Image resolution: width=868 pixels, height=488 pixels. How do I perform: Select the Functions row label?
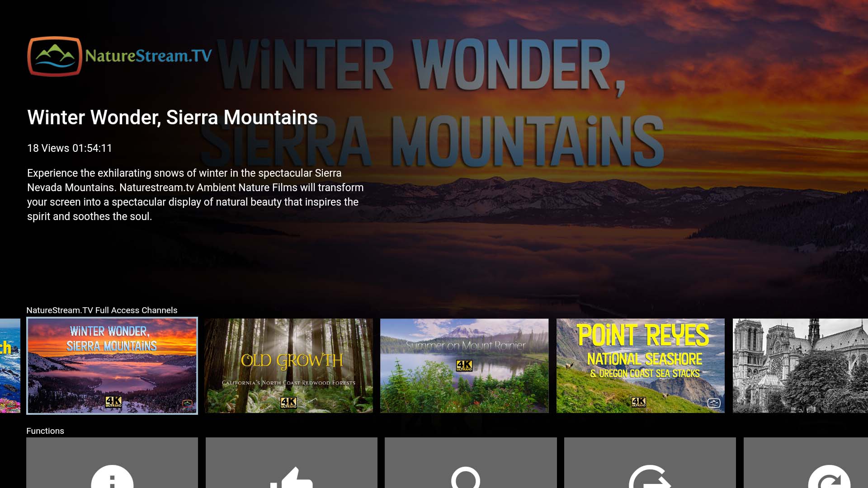pos(45,431)
